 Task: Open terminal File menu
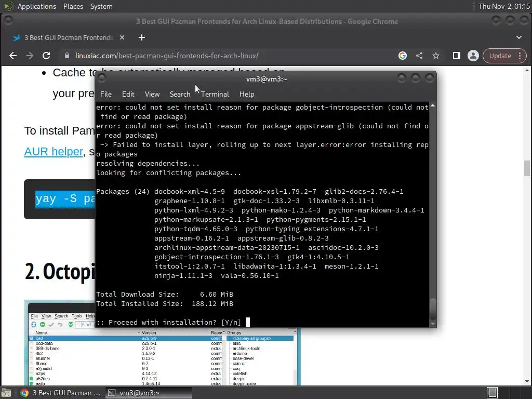click(106, 94)
